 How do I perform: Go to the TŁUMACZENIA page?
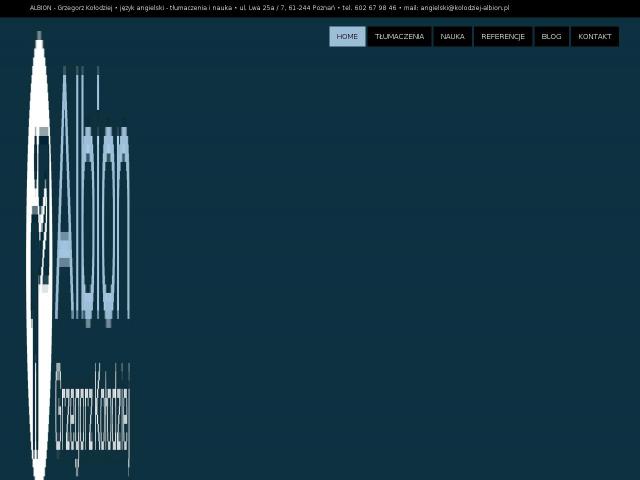click(x=399, y=37)
